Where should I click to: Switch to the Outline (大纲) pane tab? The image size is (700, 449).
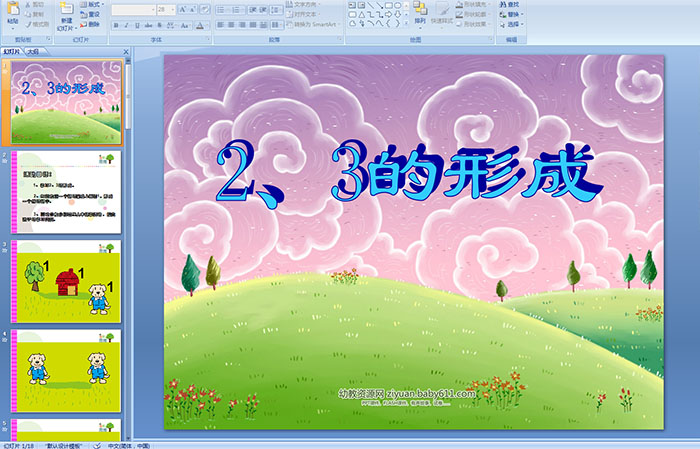click(33, 52)
